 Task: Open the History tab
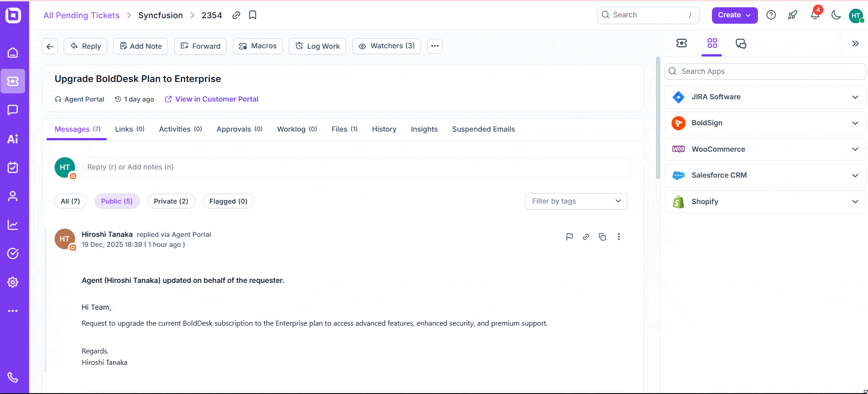click(384, 129)
